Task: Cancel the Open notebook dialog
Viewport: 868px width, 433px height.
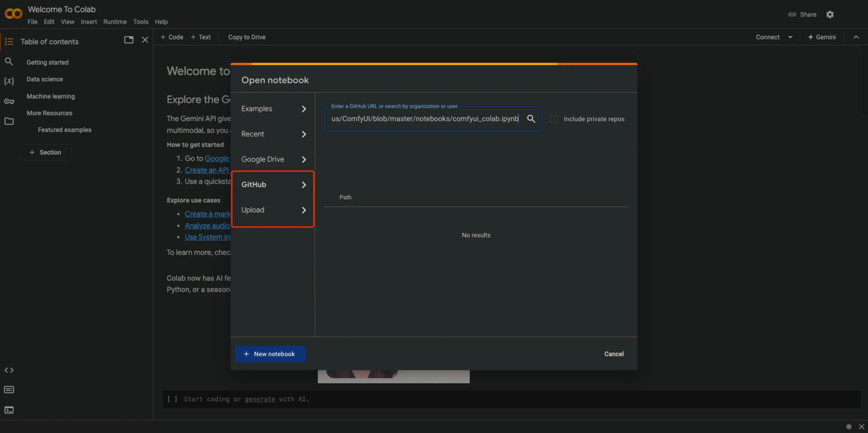Action: pos(614,354)
